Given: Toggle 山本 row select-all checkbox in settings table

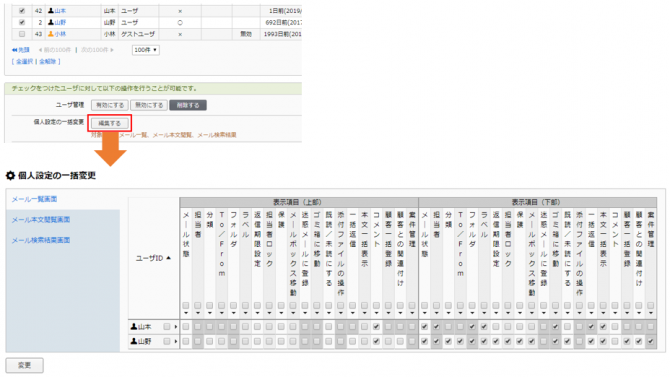Looking at the screenshot, I should coord(167,327).
